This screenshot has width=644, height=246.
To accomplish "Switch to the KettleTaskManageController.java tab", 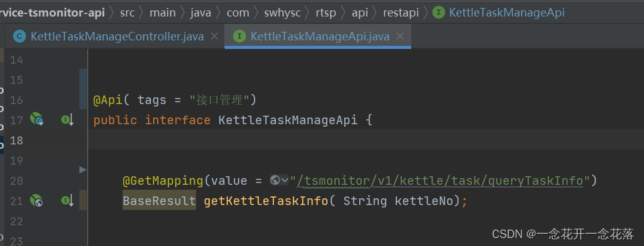I will pos(116,37).
